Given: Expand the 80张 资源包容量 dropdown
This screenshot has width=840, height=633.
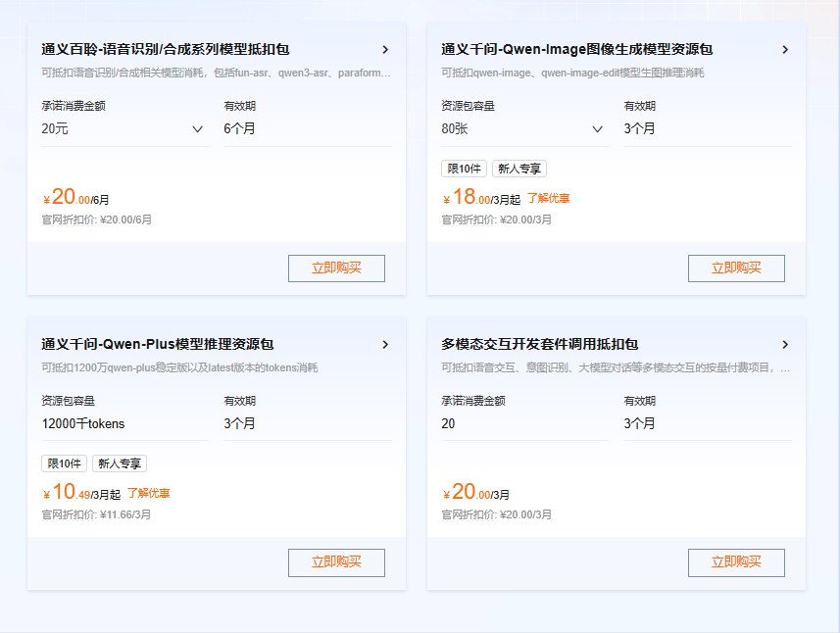Looking at the screenshot, I should [525, 129].
